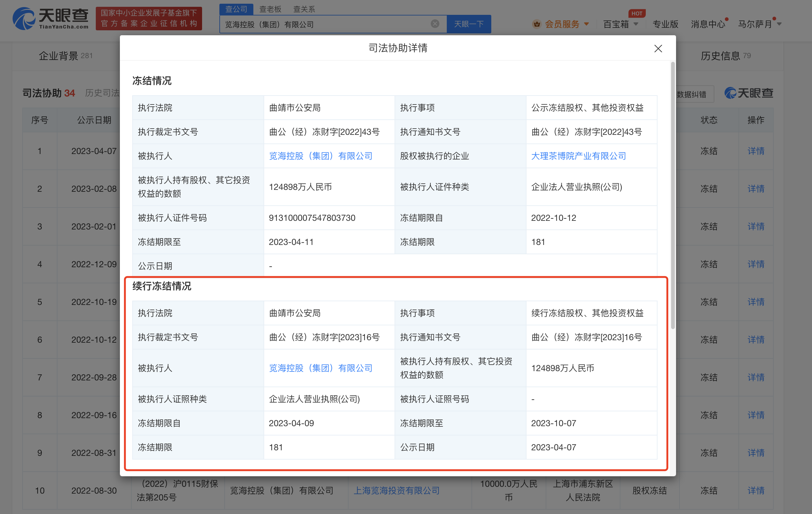The image size is (812, 514).
Task: Click 2023-04-07 in 续行冻结情况 table
Action: [553, 448]
